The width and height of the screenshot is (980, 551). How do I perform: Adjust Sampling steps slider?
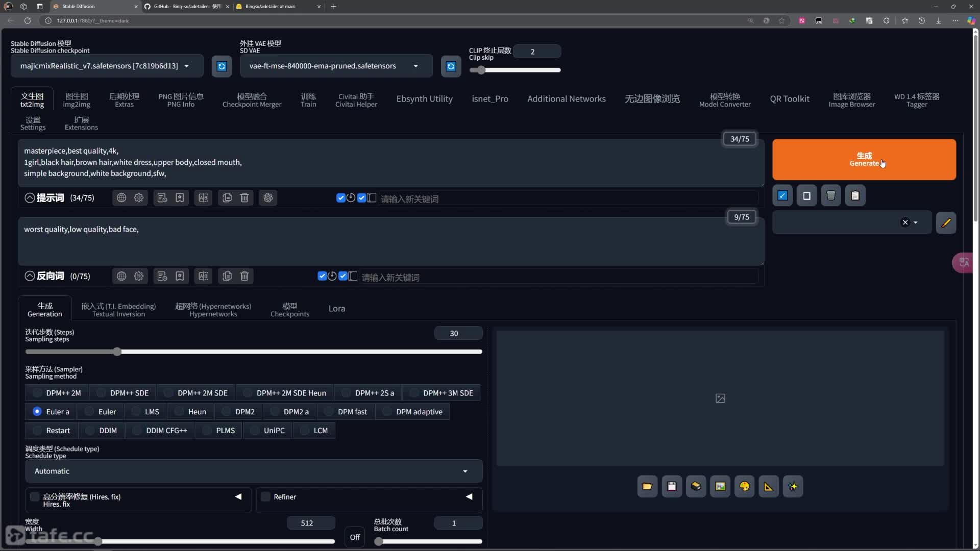(254, 352)
